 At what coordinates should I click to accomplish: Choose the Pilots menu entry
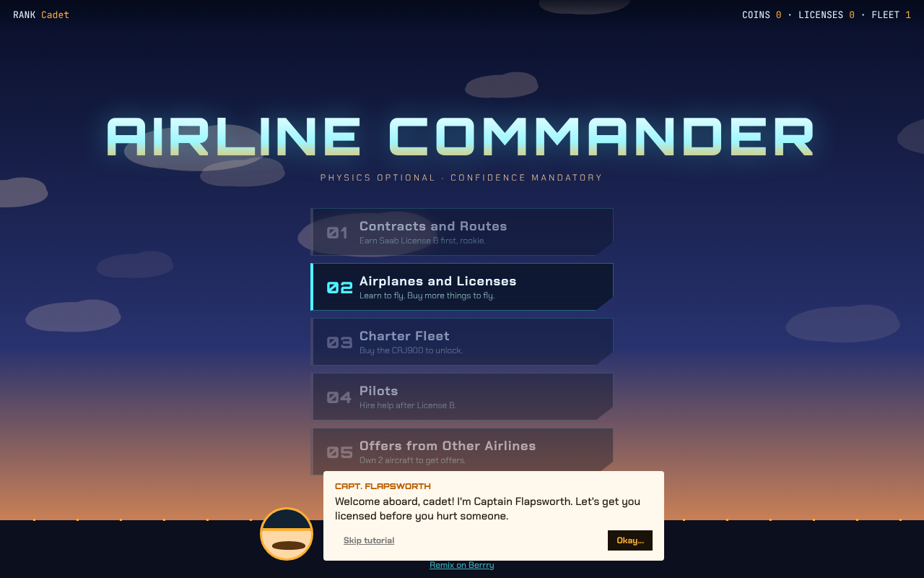[462, 397]
